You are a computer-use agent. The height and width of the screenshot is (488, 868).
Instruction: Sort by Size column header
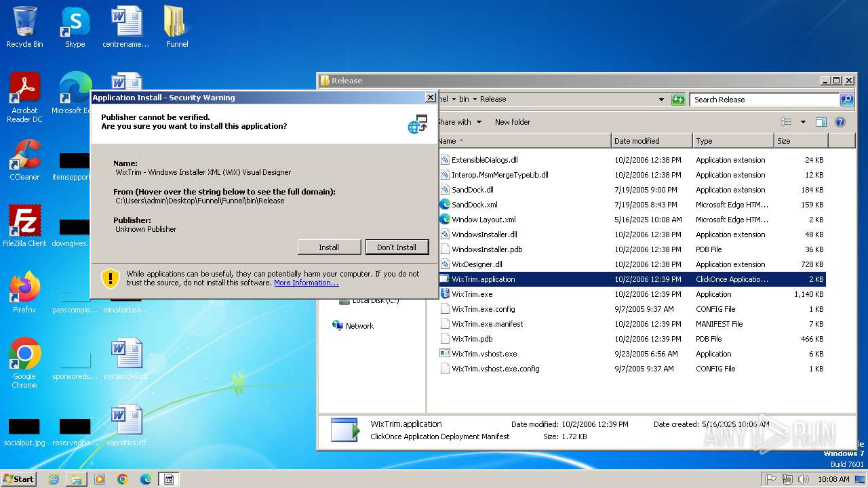801,141
